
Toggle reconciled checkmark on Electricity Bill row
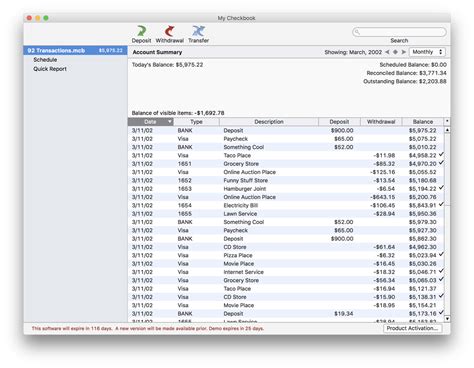click(x=441, y=204)
